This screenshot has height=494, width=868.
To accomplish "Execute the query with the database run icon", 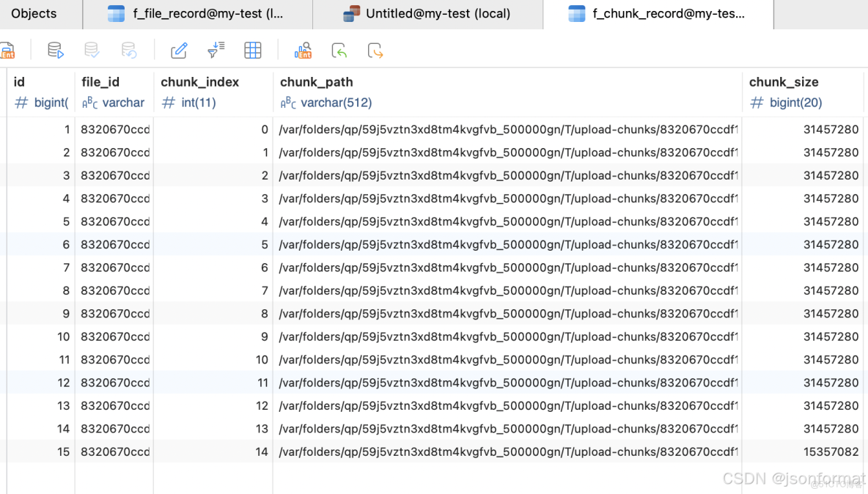I will (55, 50).
